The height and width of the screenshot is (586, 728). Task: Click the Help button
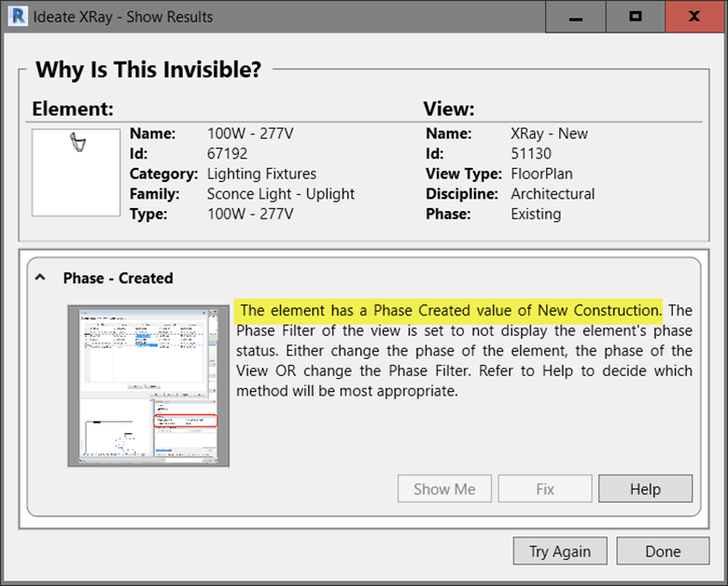(645, 488)
